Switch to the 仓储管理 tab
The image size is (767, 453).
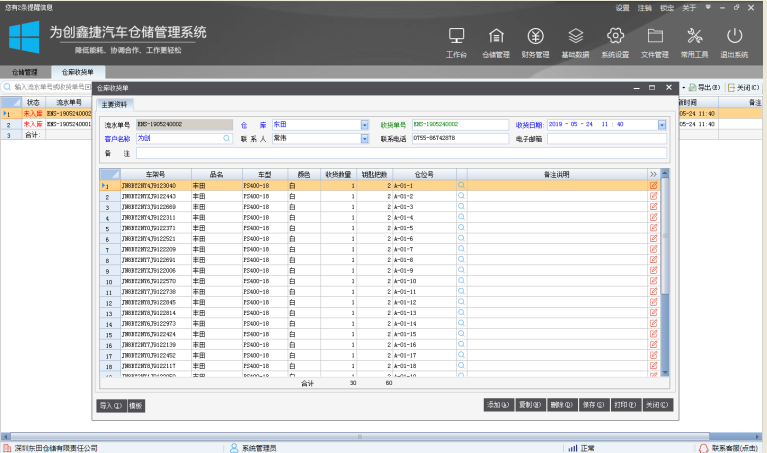click(25, 72)
